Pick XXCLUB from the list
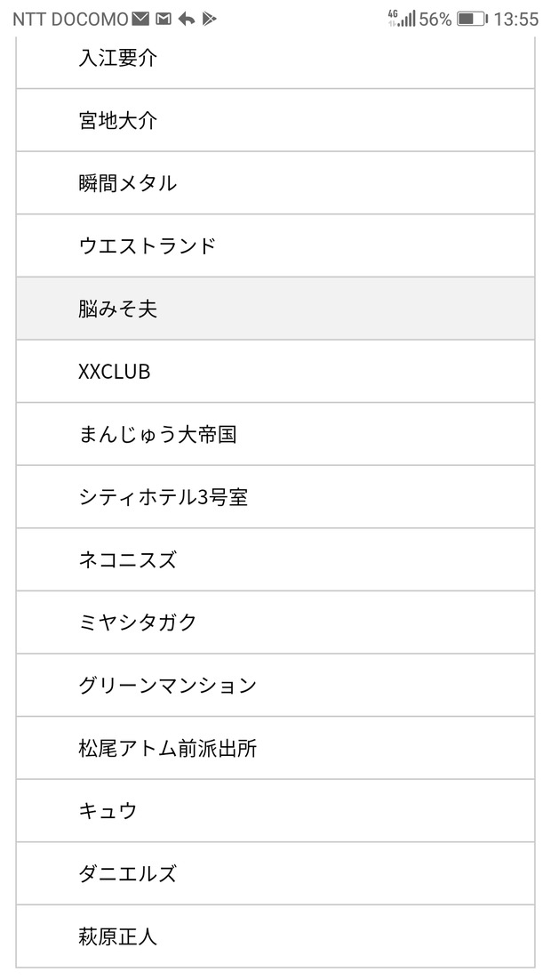The width and height of the screenshot is (551, 980). [275, 371]
